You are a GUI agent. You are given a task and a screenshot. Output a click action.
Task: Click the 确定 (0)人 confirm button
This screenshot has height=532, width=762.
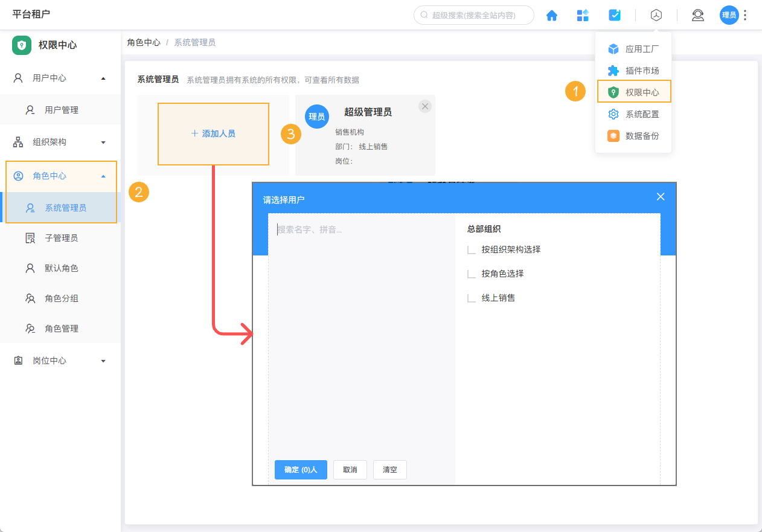click(300, 469)
